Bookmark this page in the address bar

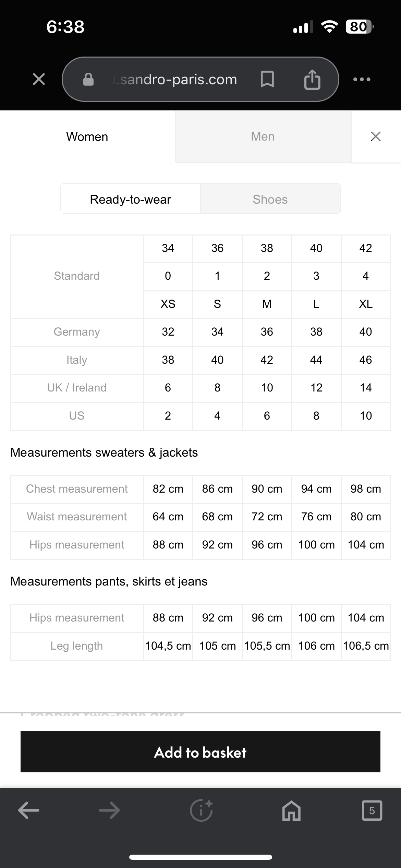[x=267, y=79]
